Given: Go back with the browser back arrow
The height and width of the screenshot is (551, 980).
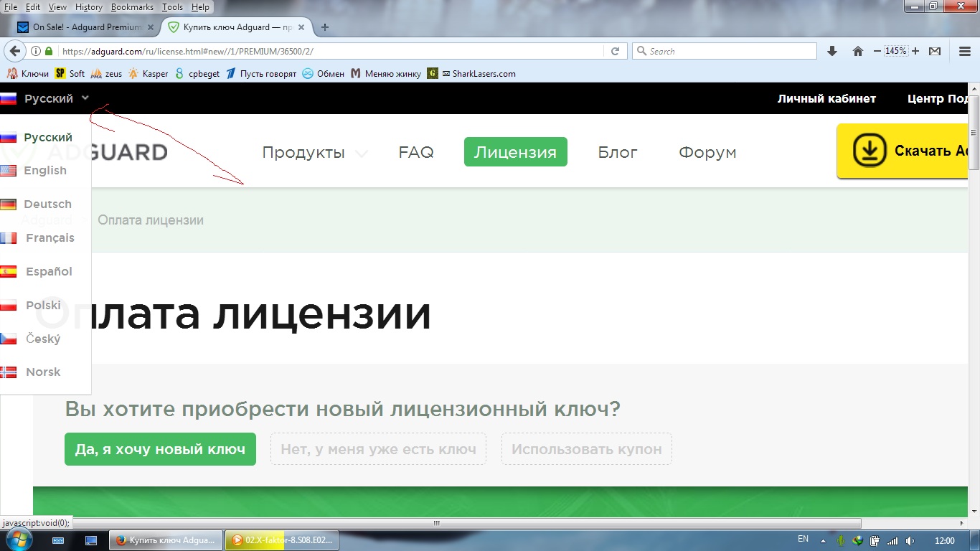Looking at the screenshot, I should click(15, 51).
